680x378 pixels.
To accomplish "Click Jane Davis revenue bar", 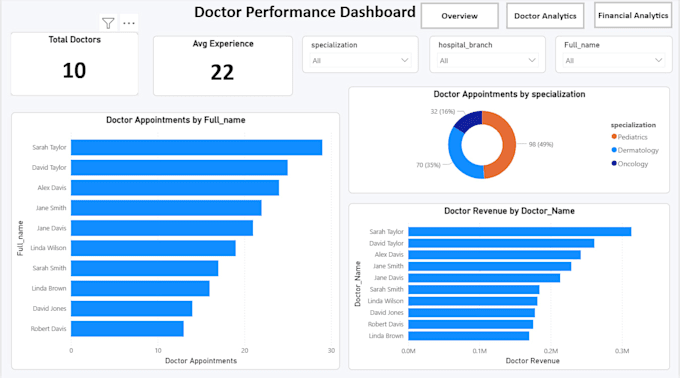I will (x=484, y=278).
